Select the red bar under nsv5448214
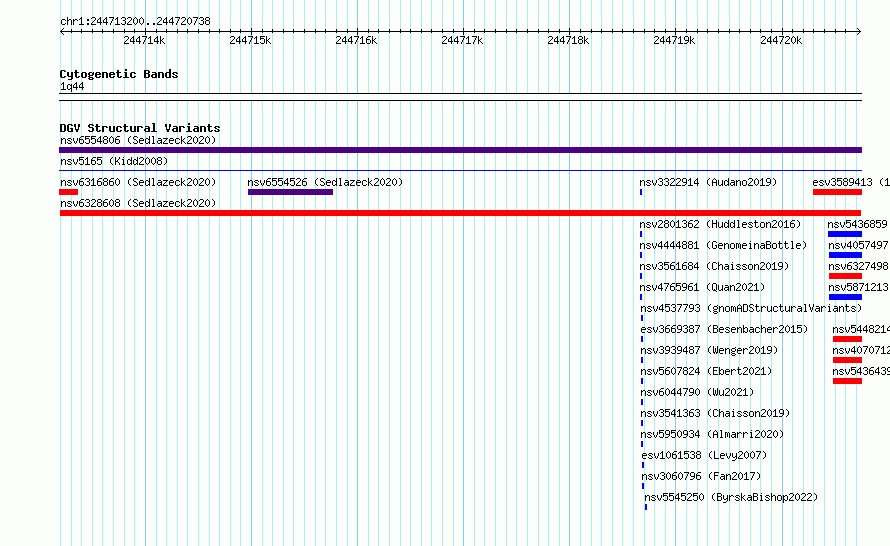The width and height of the screenshot is (890, 546). point(847,339)
